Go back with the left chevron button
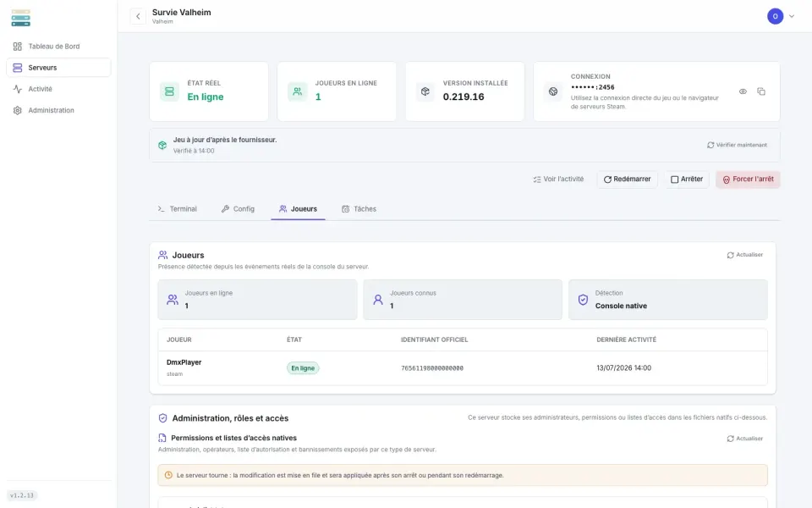The width and height of the screenshot is (812, 508). click(138, 16)
